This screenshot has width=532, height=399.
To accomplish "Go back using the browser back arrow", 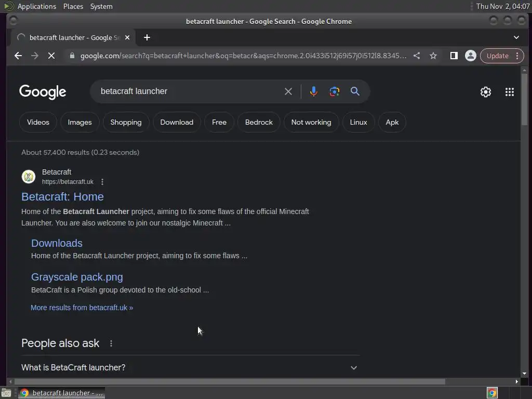I will (18, 56).
